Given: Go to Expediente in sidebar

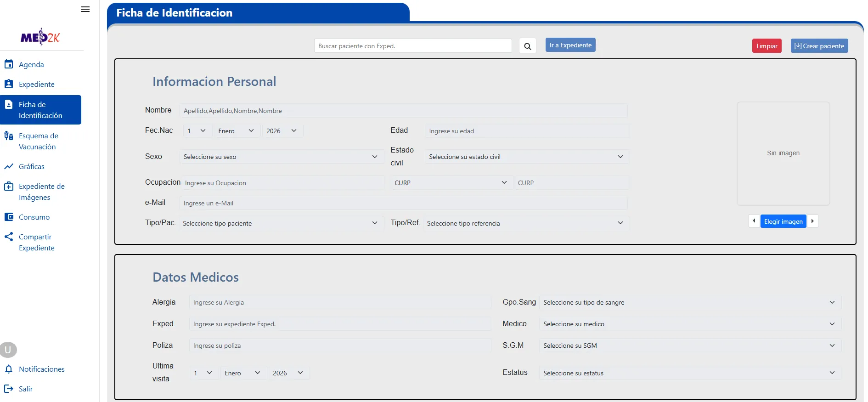Looking at the screenshot, I should tap(37, 84).
